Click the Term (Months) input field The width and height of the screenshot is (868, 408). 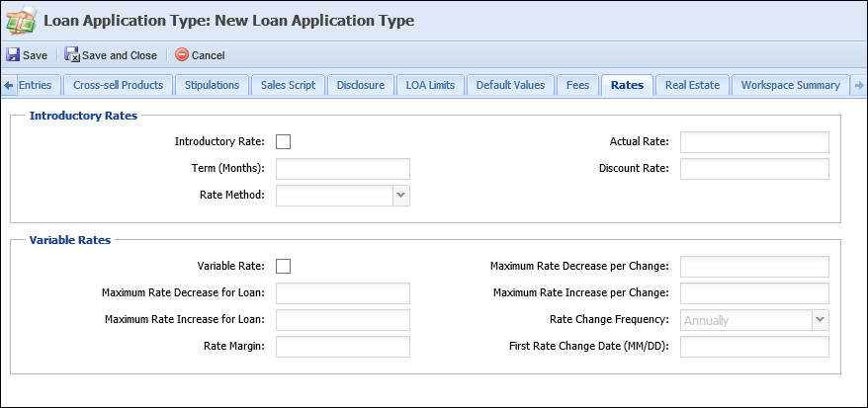coord(343,169)
